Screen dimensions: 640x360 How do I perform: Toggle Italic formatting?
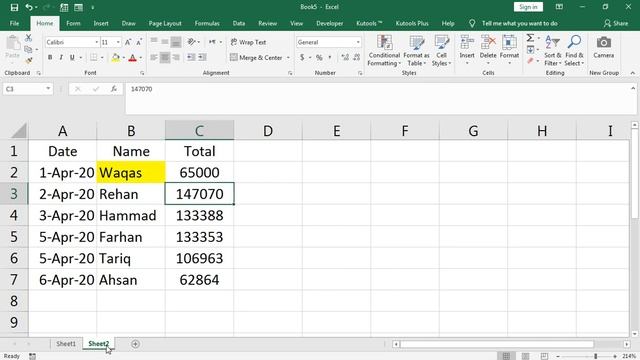tap(61, 58)
